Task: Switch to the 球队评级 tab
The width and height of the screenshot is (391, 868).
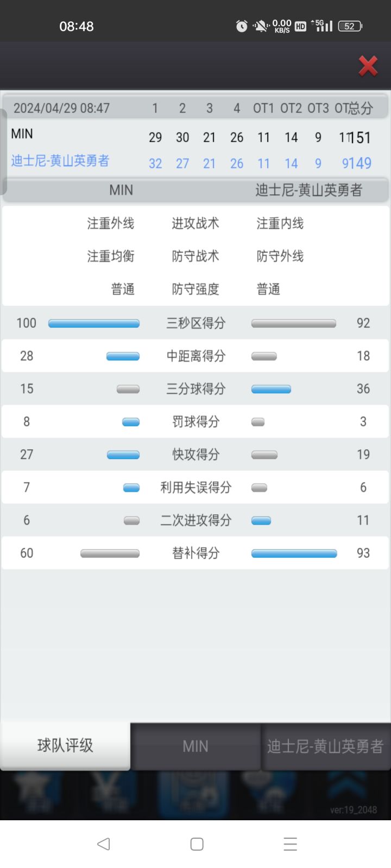Action: pyautogui.click(x=65, y=745)
